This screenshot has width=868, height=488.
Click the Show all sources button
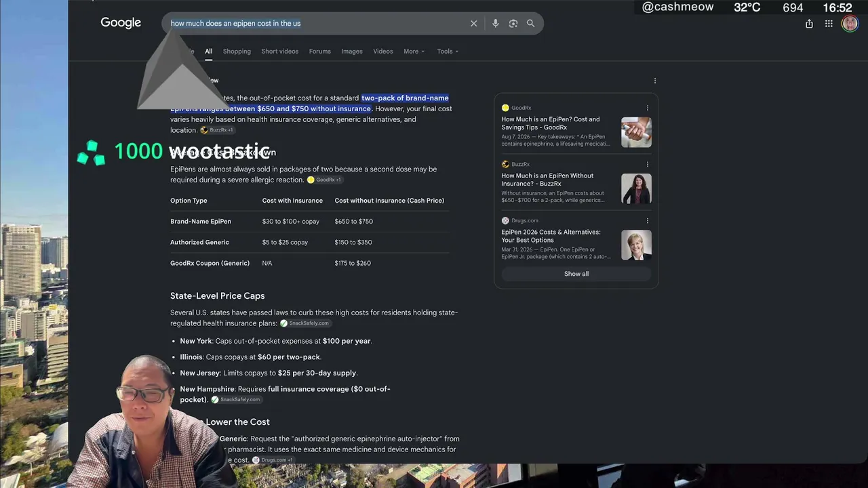click(576, 274)
